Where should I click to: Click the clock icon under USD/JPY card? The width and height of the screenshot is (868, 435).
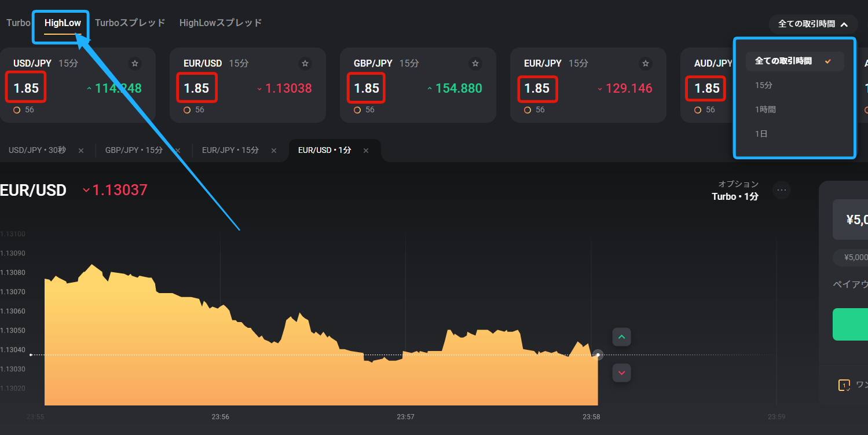point(17,110)
